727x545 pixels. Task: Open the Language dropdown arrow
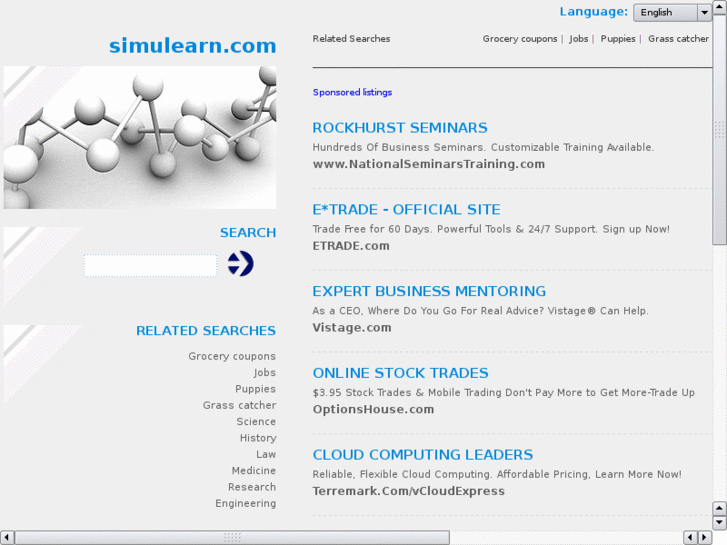click(x=704, y=13)
